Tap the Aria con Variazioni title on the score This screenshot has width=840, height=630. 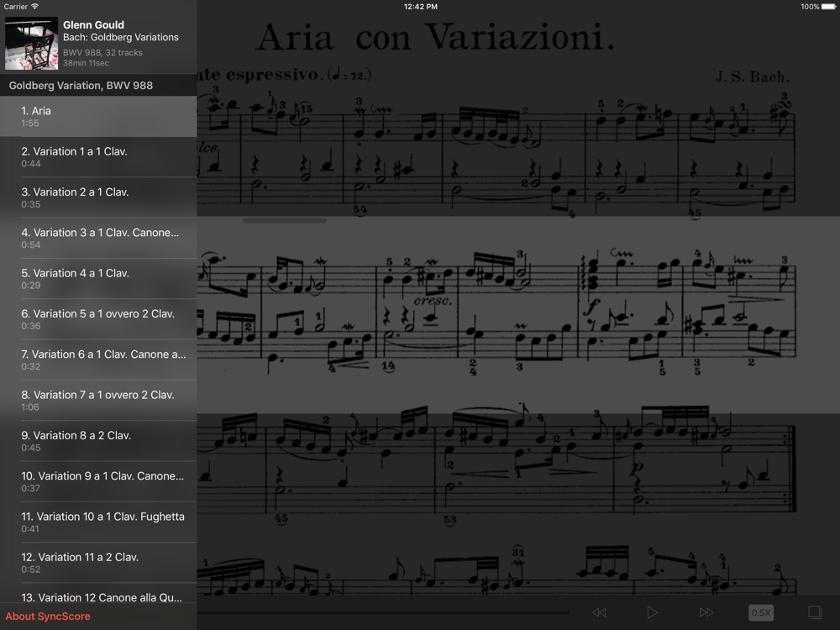point(434,38)
